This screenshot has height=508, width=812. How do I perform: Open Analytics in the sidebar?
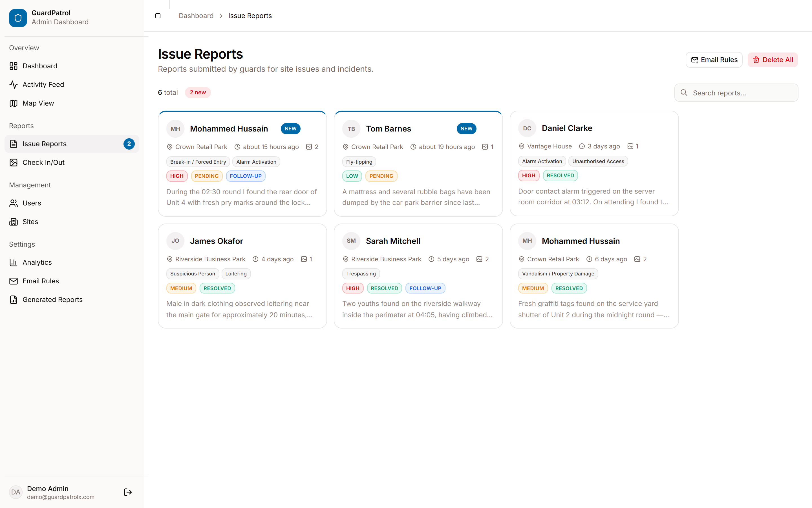(72, 262)
